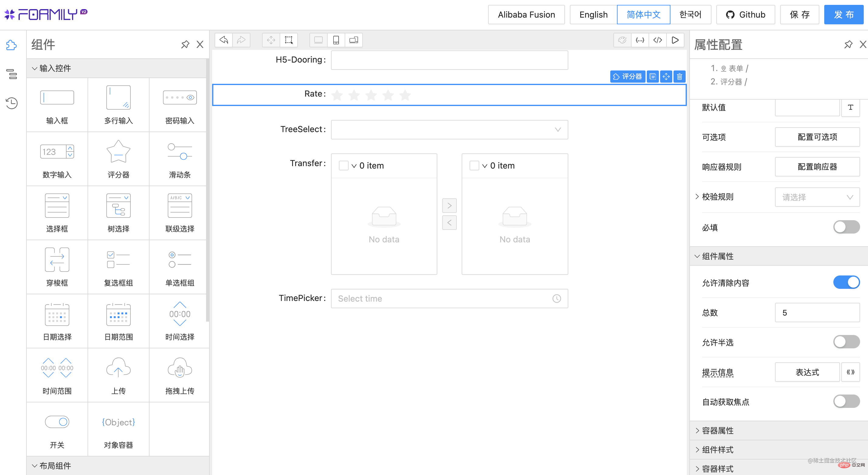This screenshot has height=475, width=868.
Task: Delete the selected 评分器 with trash icon
Action: click(x=680, y=77)
